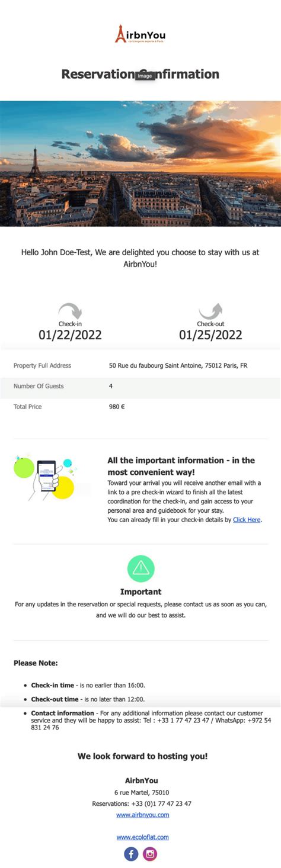Visit the www.airbnyou.com link
The width and height of the screenshot is (281, 868).
[x=142, y=815]
